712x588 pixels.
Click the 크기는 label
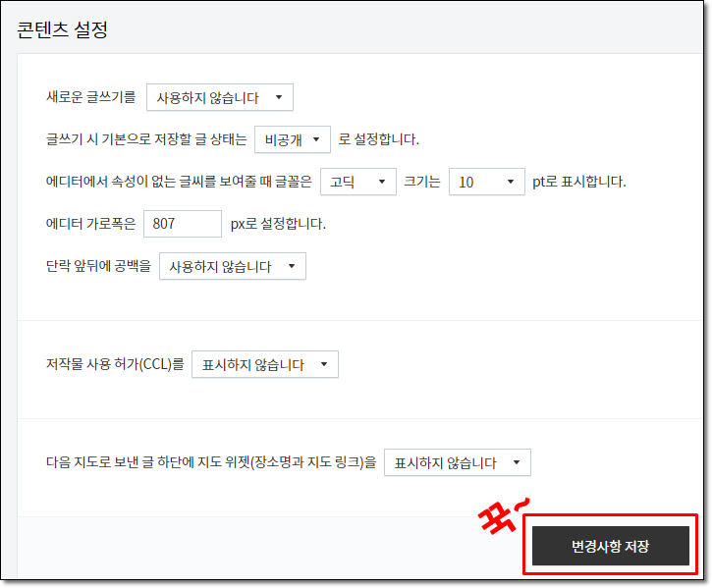pos(422,182)
